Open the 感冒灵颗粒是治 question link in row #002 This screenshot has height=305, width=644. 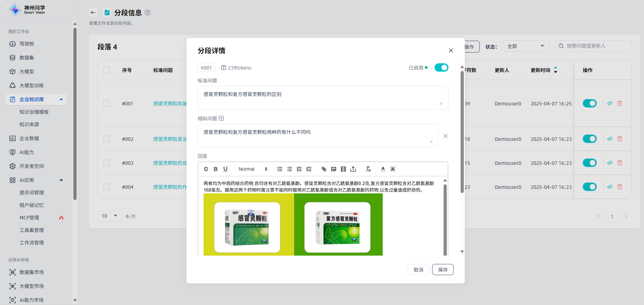point(170,139)
